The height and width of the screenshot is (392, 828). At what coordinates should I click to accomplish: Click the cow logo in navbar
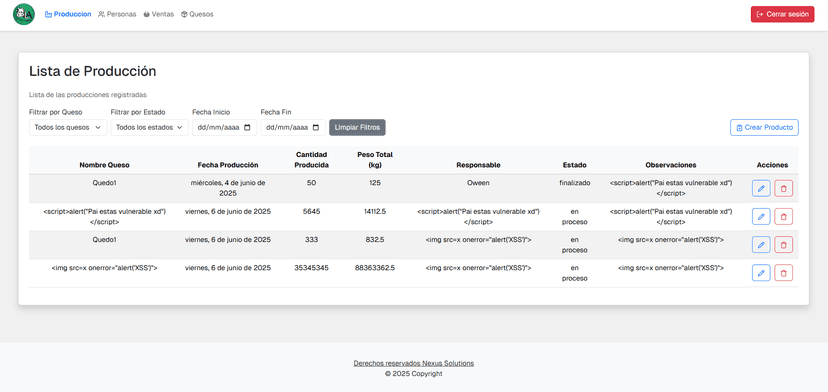click(23, 14)
